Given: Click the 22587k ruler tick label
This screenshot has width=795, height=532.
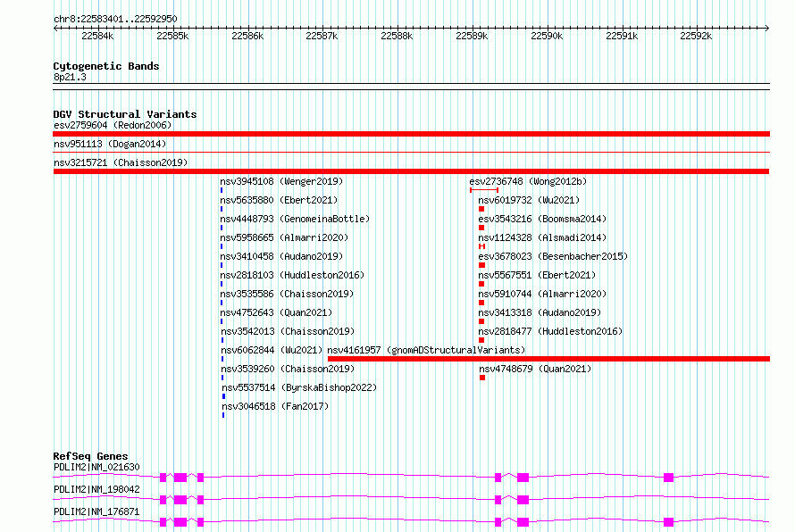Looking at the screenshot, I should point(322,36).
